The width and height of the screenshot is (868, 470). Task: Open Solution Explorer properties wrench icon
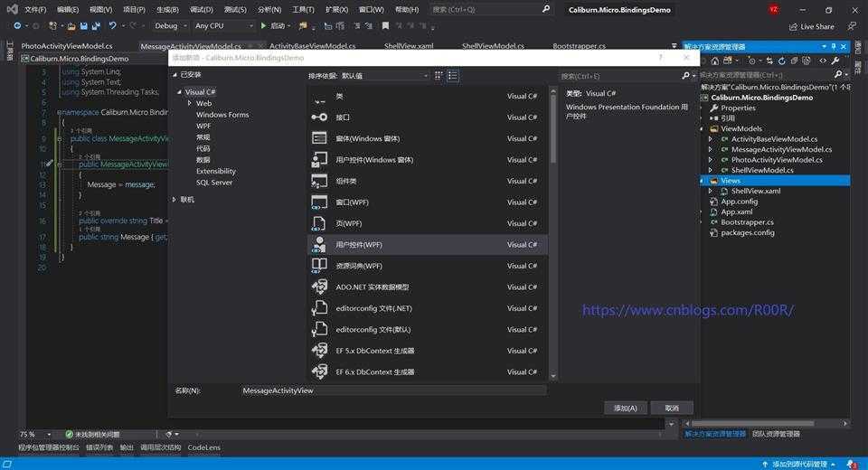point(835,61)
